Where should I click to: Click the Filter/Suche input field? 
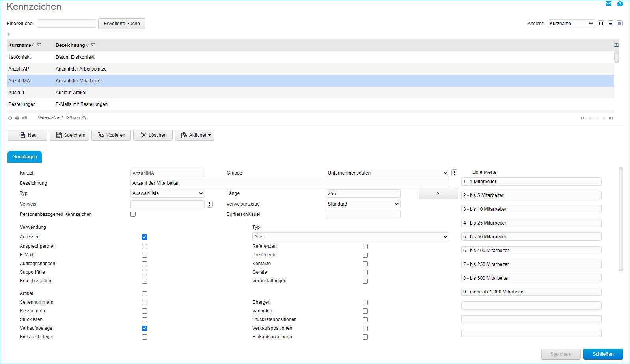pyautogui.click(x=67, y=24)
